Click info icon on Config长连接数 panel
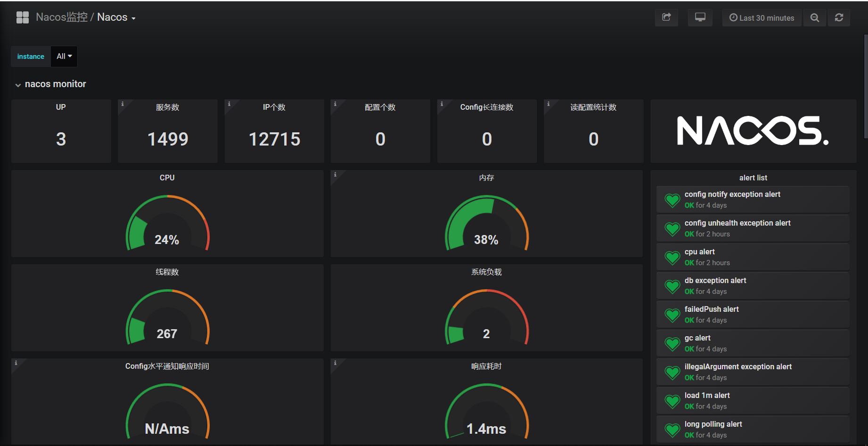868x446 pixels. (x=442, y=104)
